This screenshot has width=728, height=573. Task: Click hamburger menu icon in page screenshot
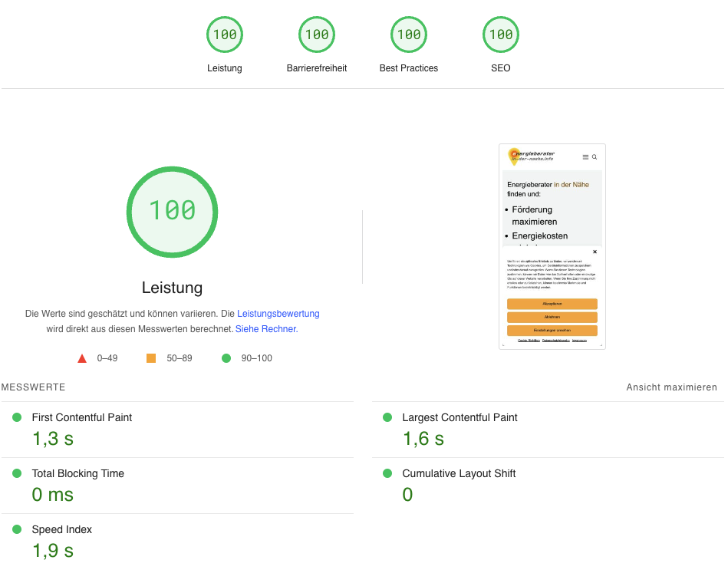pyautogui.click(x=585, y=157)
